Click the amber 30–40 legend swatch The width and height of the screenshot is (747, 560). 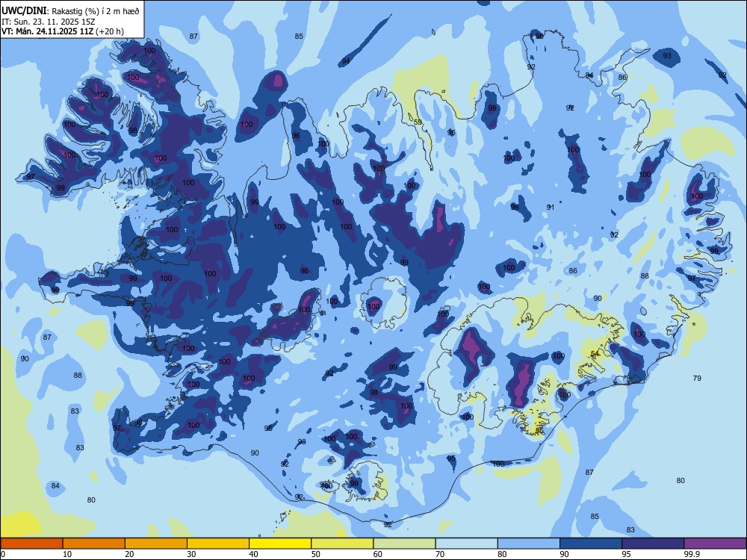coord(218,544)
